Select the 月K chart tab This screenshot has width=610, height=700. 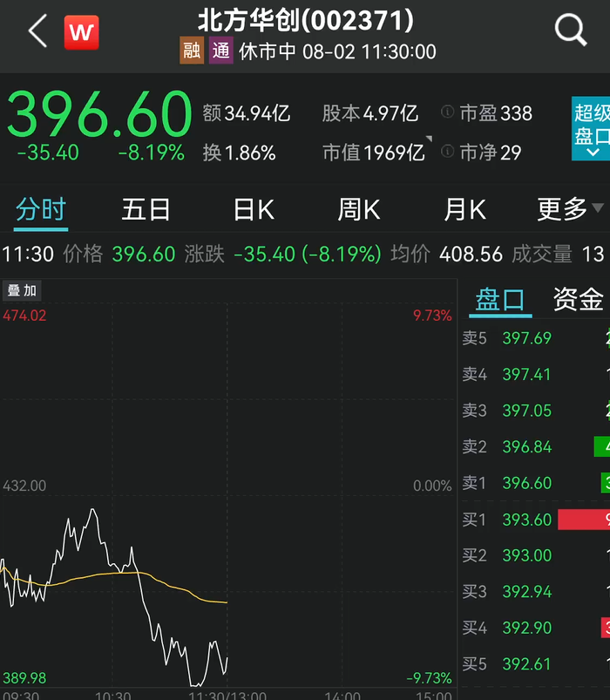tap(464, 209)
